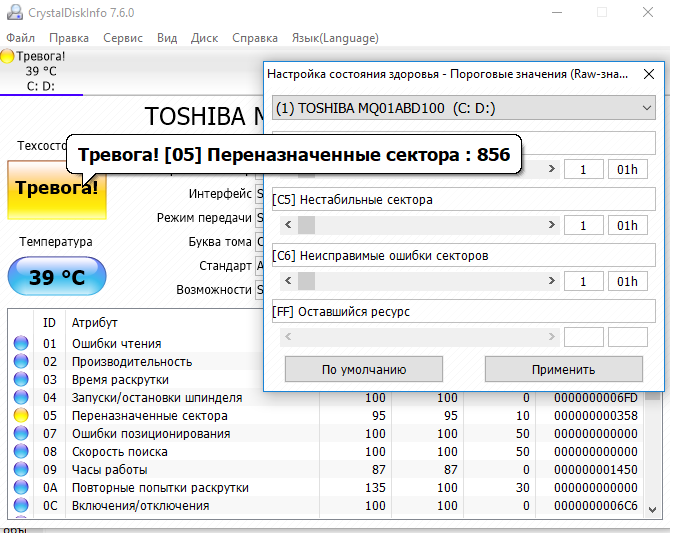The image size is (677, 541).
Task: Close the health settings dialog
Action: click(x=649, y=74)
